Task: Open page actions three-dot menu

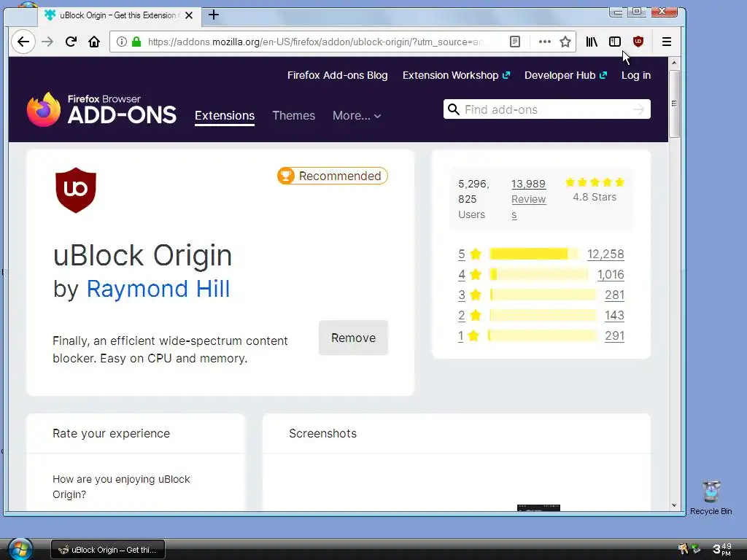Action: 544,42
